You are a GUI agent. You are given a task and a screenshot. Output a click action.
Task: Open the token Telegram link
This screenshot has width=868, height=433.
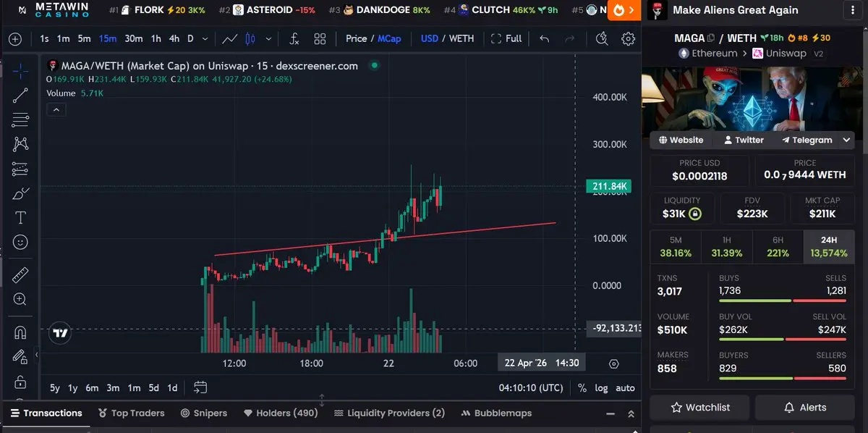coord(807,140)
